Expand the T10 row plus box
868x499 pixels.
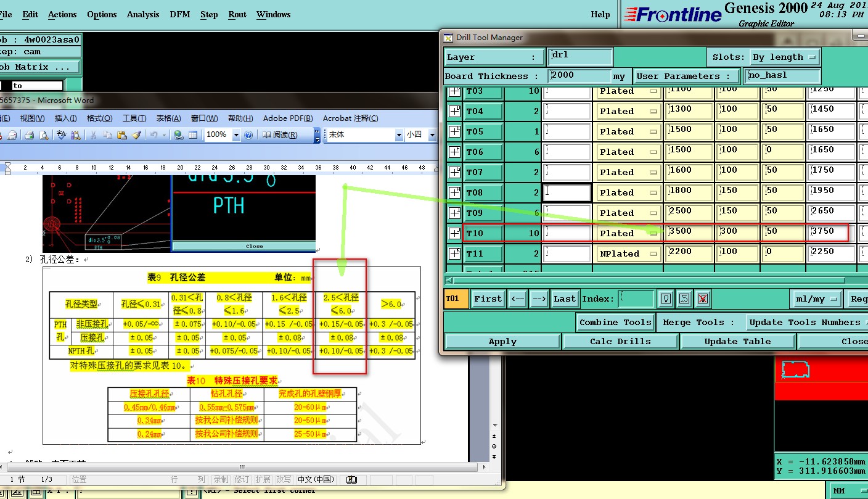(x=454, y=233)
